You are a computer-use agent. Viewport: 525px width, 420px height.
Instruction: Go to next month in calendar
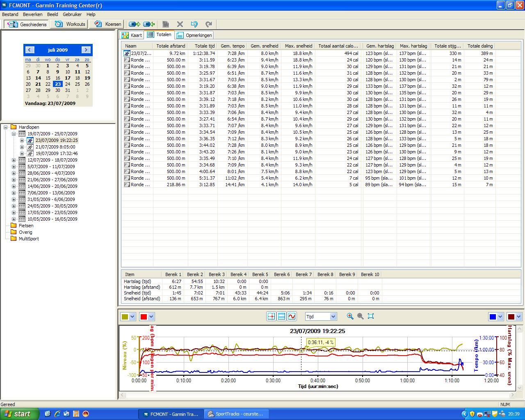coord(86,50)
